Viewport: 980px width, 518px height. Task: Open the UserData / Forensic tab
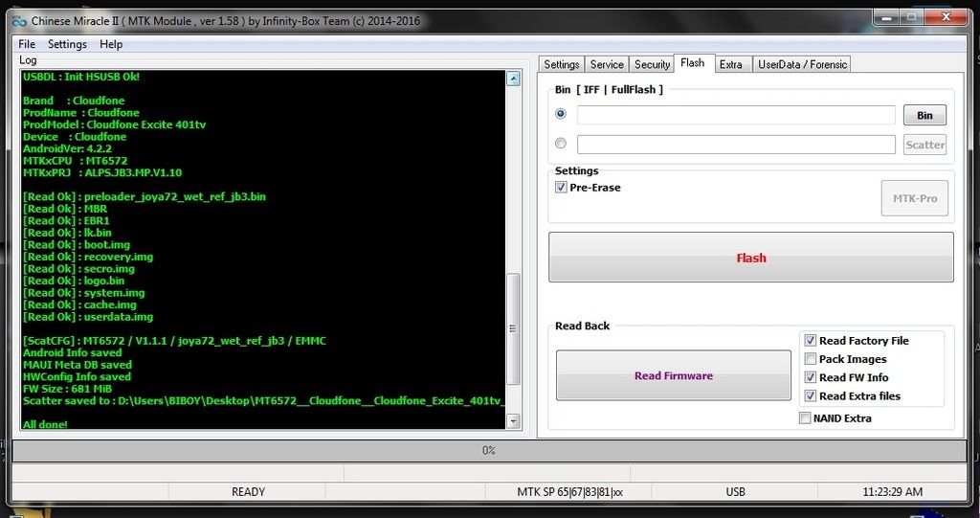coord(802,64)
